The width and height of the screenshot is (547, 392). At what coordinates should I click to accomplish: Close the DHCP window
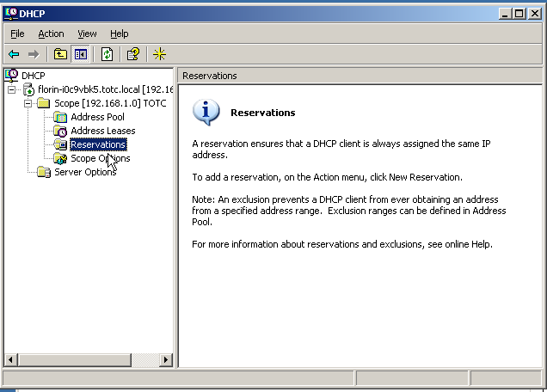pyautogui.click(x=535, y=14)
